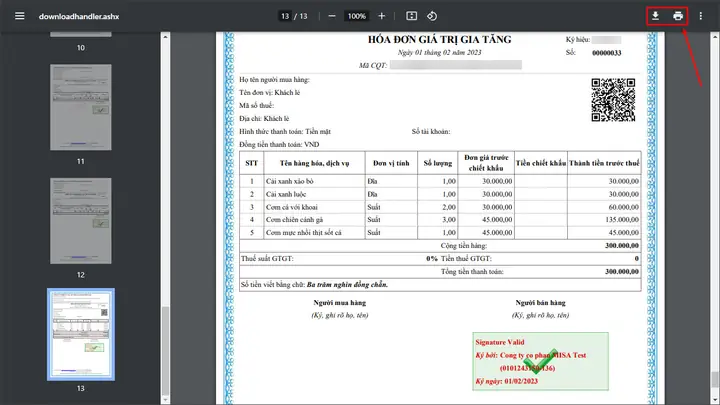Click the Signature Valid stamp
The width and height of the screenshot is (720, 405).
point(540,361)
